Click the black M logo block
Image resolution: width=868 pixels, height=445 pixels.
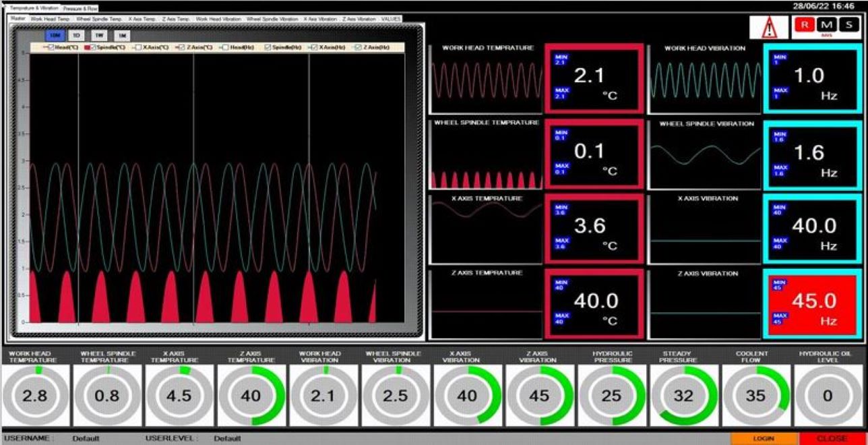pos(826,25)
